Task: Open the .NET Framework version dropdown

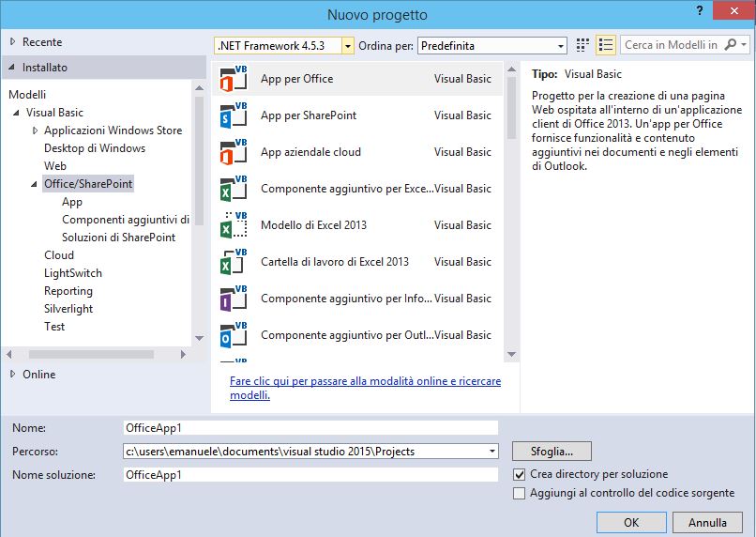Action: pyautogui.click(x=348, y=46)
